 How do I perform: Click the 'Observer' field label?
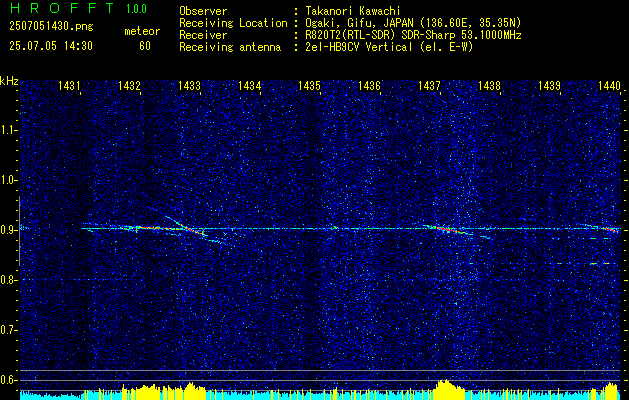coord(203,11)
